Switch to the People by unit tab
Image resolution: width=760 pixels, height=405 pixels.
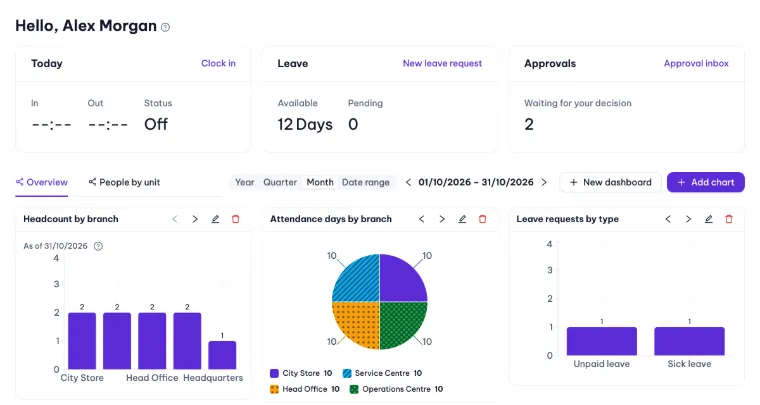coord(124,182)
